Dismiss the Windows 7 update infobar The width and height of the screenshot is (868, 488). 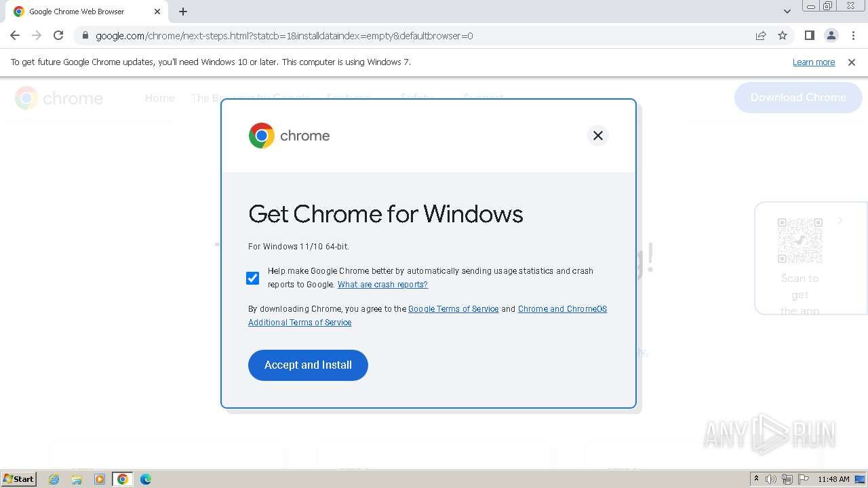coord(852,62)
